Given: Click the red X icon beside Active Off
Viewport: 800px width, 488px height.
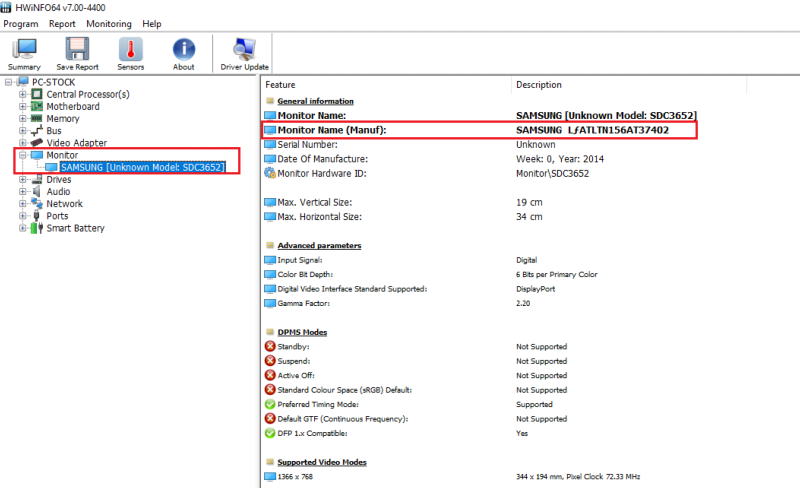Looking at the screenshot, I should tap(270, 375).
